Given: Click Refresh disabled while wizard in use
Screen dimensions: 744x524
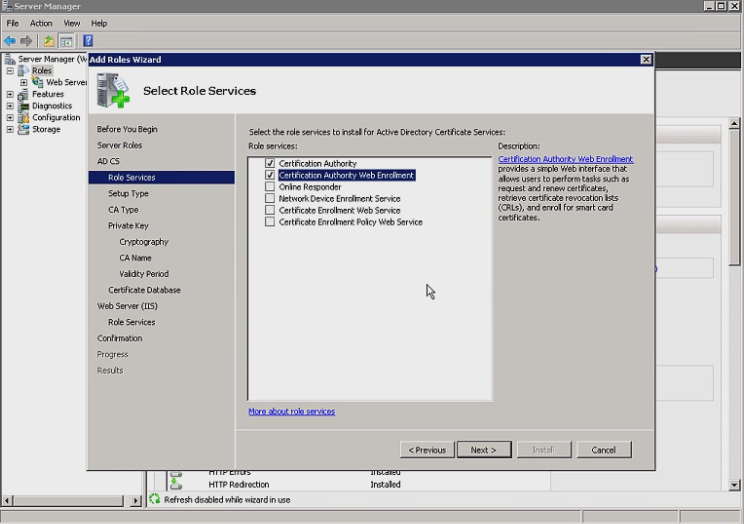Looking at the screenshot, I should coord(227,499).
